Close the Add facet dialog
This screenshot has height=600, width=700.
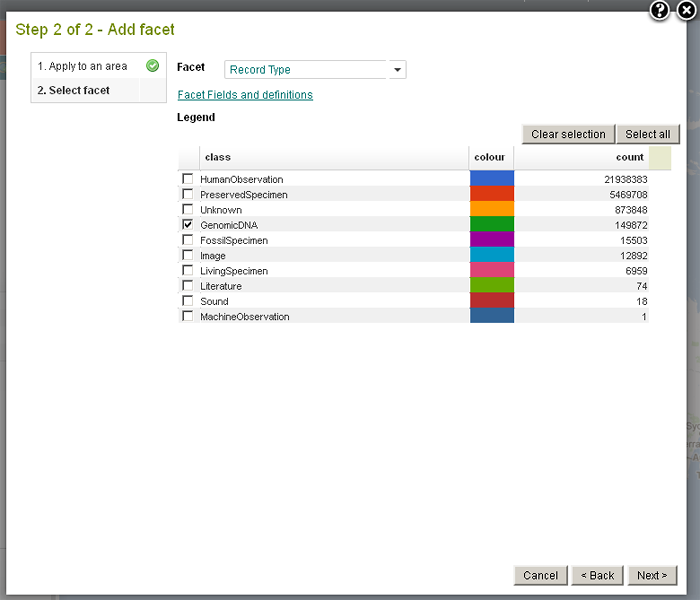click(686, 10)
